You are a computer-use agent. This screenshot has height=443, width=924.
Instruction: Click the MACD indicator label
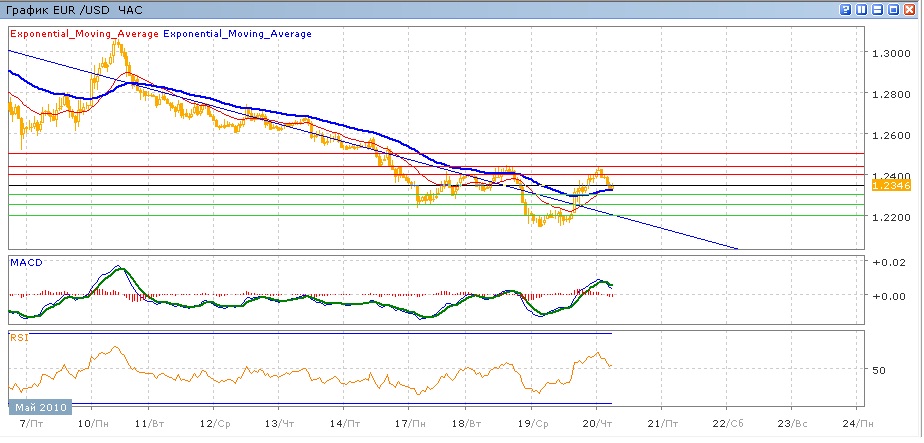(x=25, y=262)
